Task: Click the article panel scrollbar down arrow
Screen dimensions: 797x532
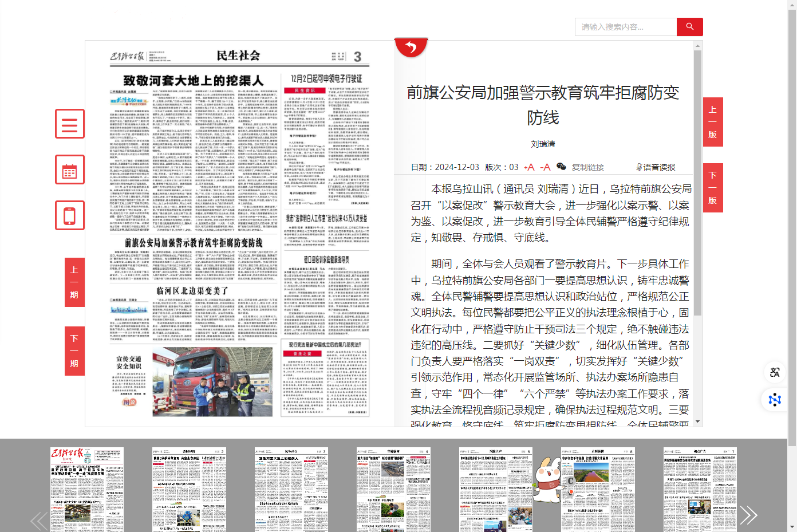Action: tap(697, 421)
